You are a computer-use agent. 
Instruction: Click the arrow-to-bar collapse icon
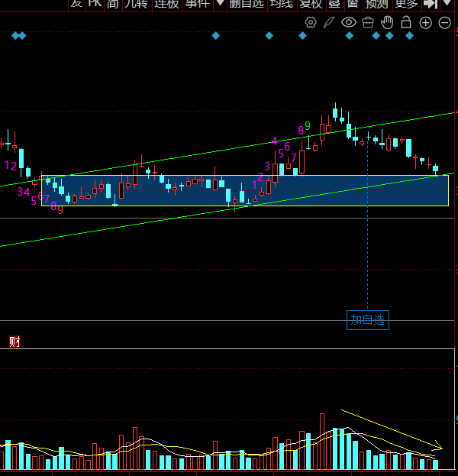pos(431,4)
